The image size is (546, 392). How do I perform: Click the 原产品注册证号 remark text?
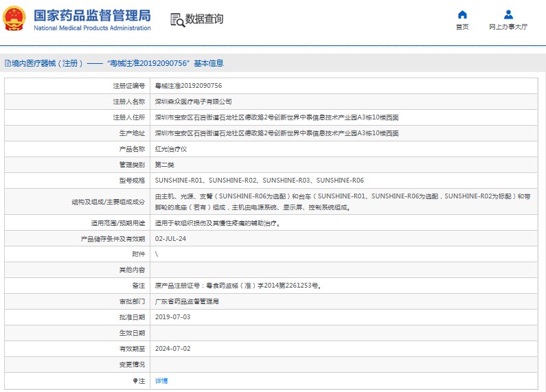point(238,286)
